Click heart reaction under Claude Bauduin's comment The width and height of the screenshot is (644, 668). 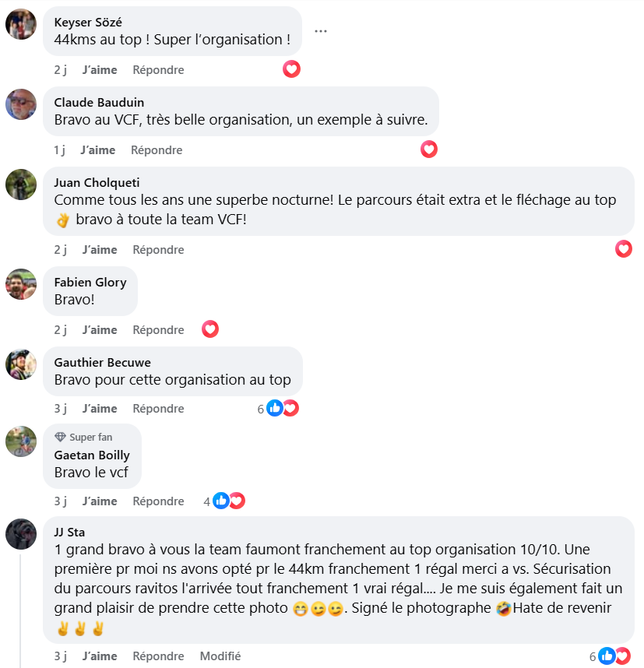[x=429, y=149]
